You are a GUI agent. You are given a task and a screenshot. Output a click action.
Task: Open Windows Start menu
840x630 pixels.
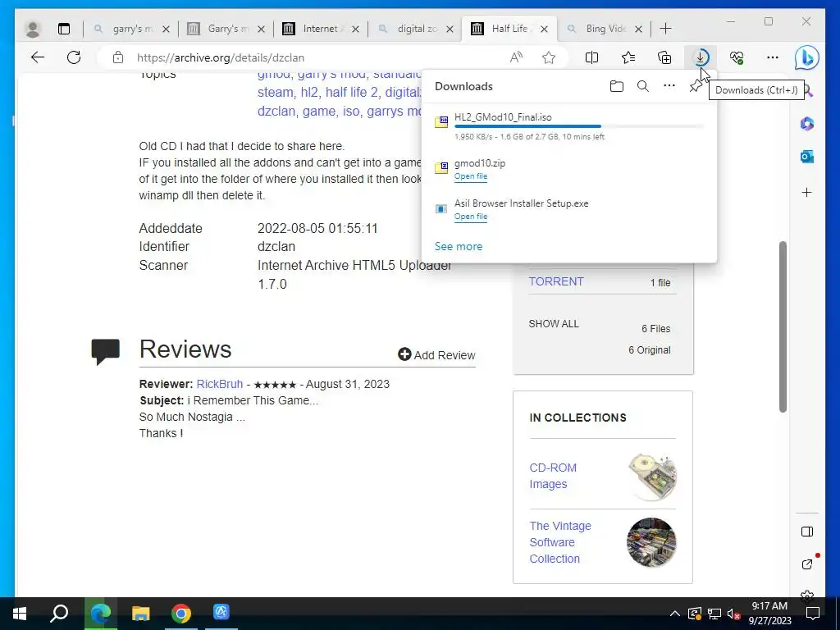pyautogui.click(x=20, y=614)
